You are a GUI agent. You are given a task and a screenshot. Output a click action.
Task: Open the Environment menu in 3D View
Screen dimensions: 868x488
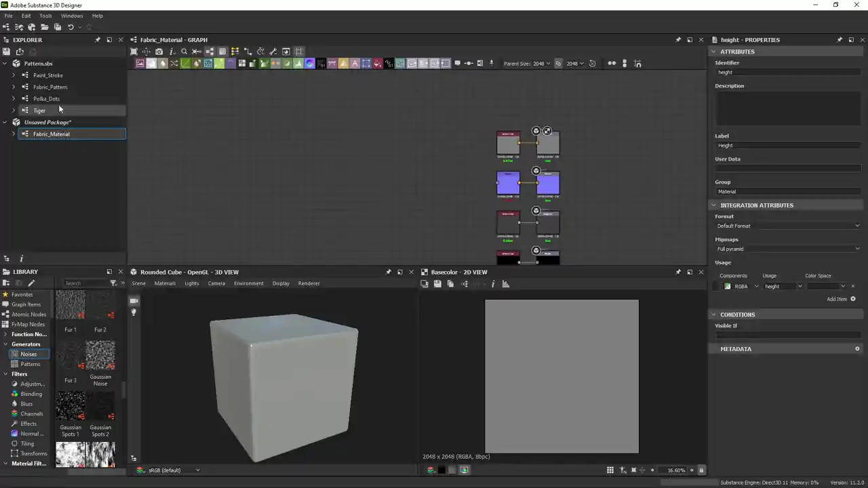[x=249, y=283]
